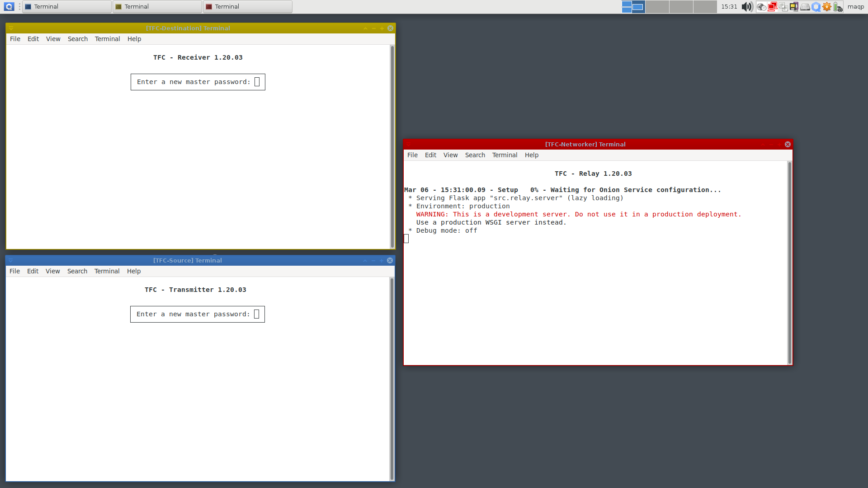Open View menu in TFC-Networker terminal
868x488 pixels.
pos(451,155)
